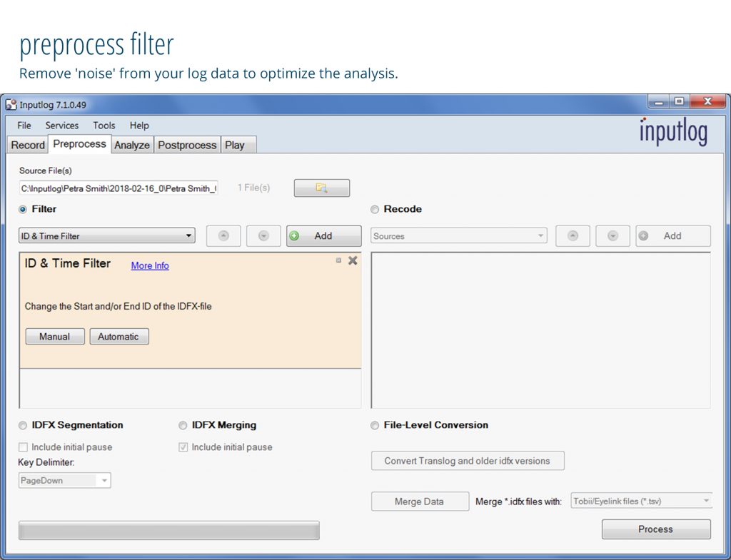Click the Source File(s) path field
Image resolution: width=731 pixels, height=560 pixels.
click(119, 188)
